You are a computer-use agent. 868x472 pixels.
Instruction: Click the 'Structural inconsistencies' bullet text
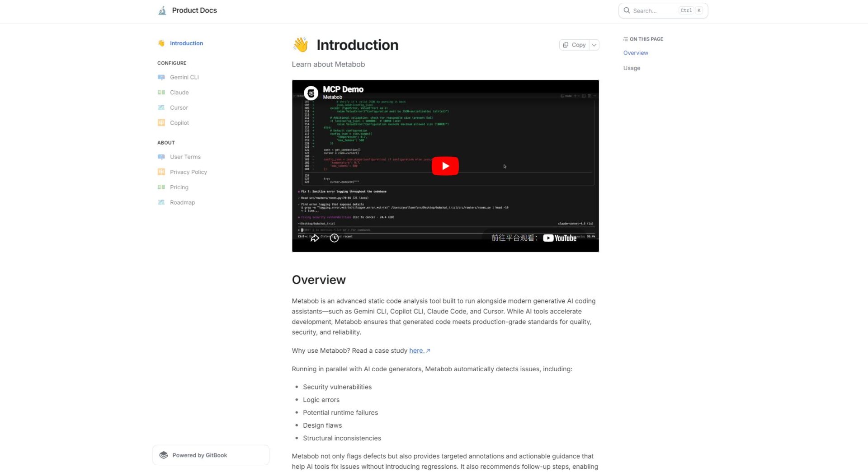(342, 438)
